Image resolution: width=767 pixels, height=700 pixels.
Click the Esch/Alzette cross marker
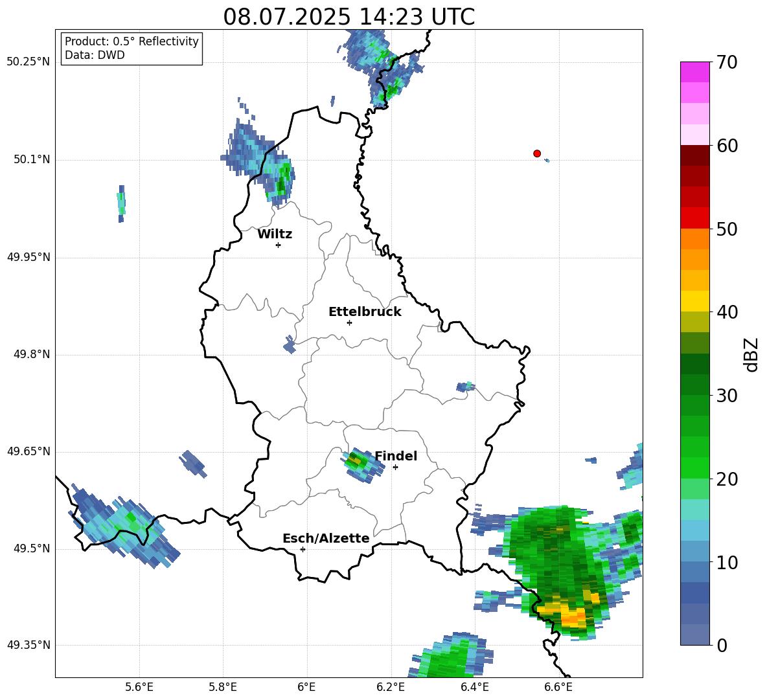point(303,549)
